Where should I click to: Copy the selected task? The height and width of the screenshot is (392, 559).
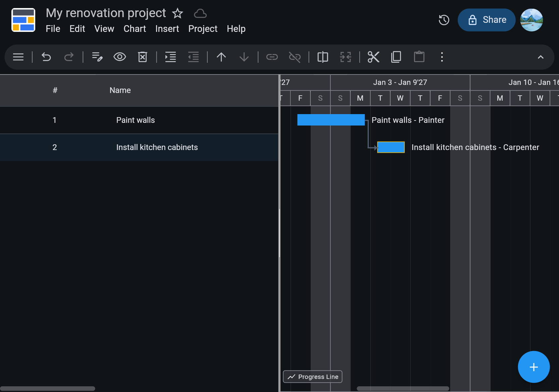(396, 57)
